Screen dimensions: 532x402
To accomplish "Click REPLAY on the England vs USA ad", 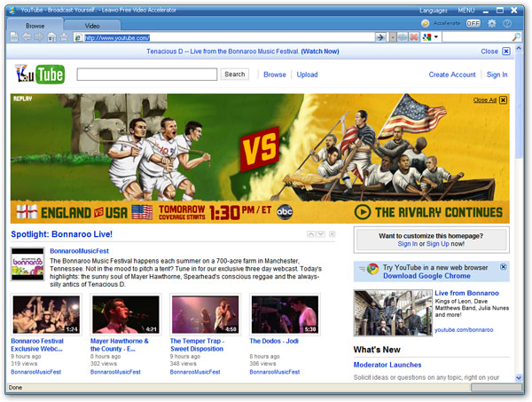I will 23,99.
